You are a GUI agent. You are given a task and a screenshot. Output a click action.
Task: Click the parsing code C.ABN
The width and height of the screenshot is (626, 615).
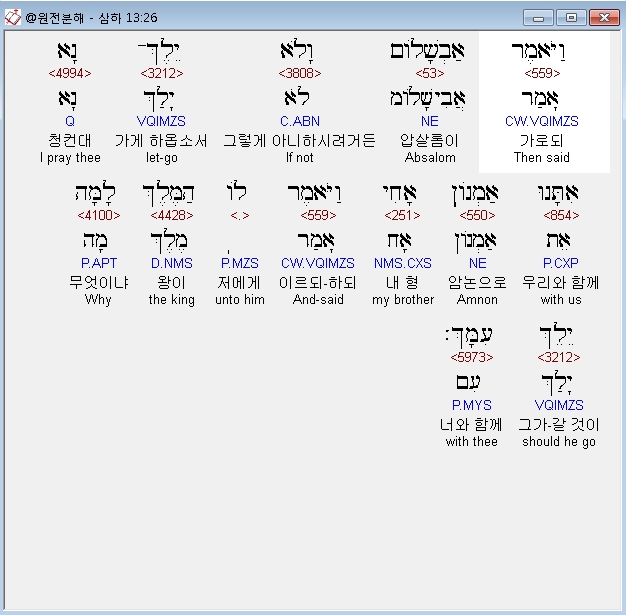click(x=300, y=121)
